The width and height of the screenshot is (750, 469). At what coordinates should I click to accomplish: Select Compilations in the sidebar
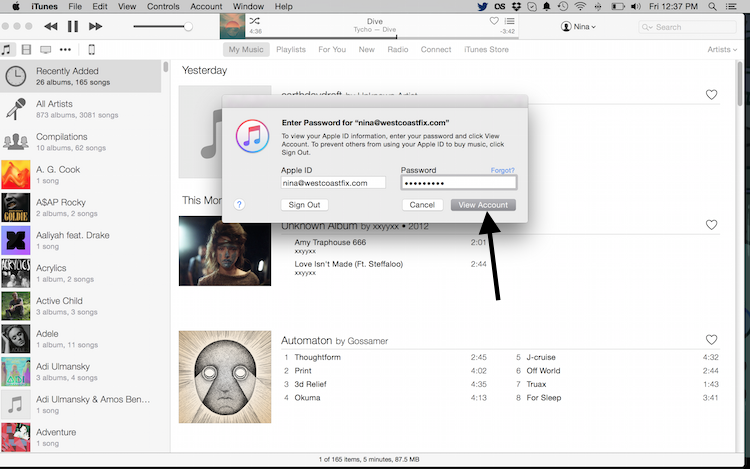pyautogui.click(x=81, y=142)
